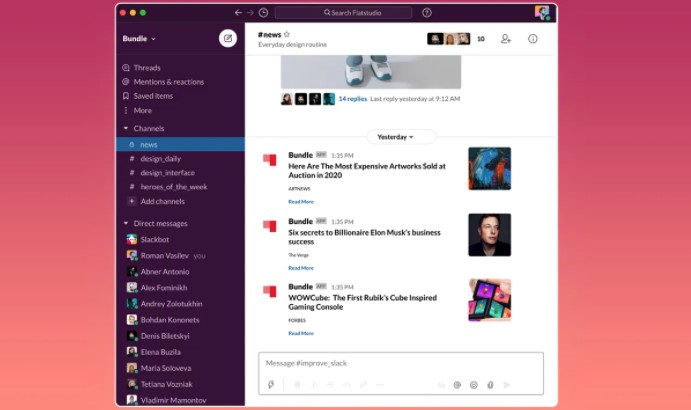Toggle bold formatting in composer
This screenshot has width=691, height=410.
[x=297, y=384]
